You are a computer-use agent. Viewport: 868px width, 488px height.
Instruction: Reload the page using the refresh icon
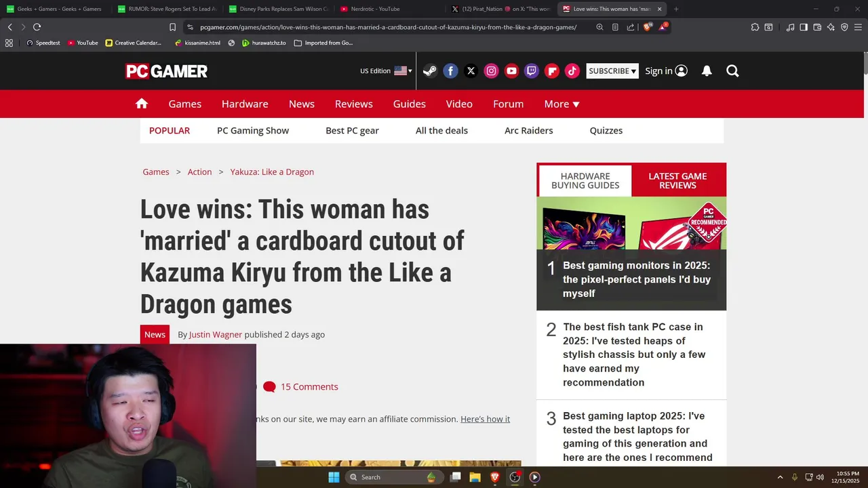[x=37, y=27]
